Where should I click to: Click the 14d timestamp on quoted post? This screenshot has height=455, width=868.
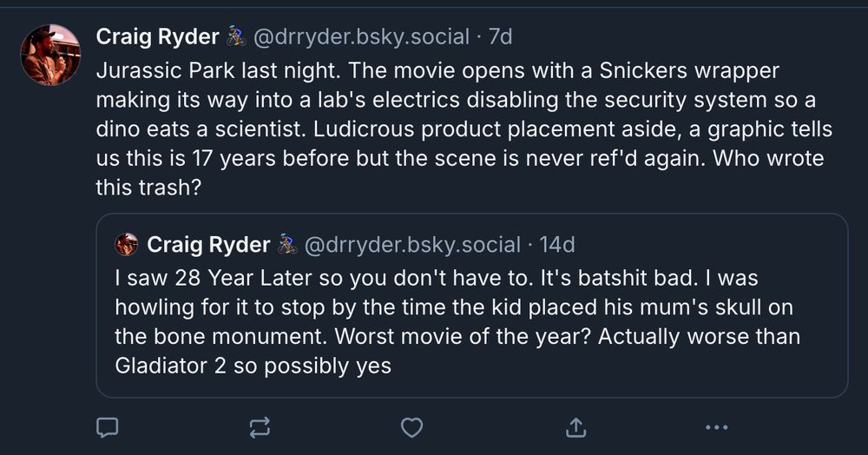556,245
